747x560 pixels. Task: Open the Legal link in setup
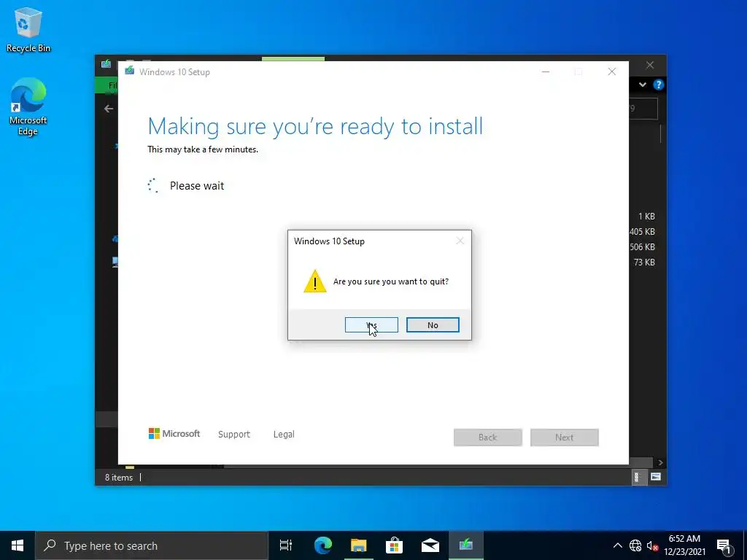(x=284, y=435)
